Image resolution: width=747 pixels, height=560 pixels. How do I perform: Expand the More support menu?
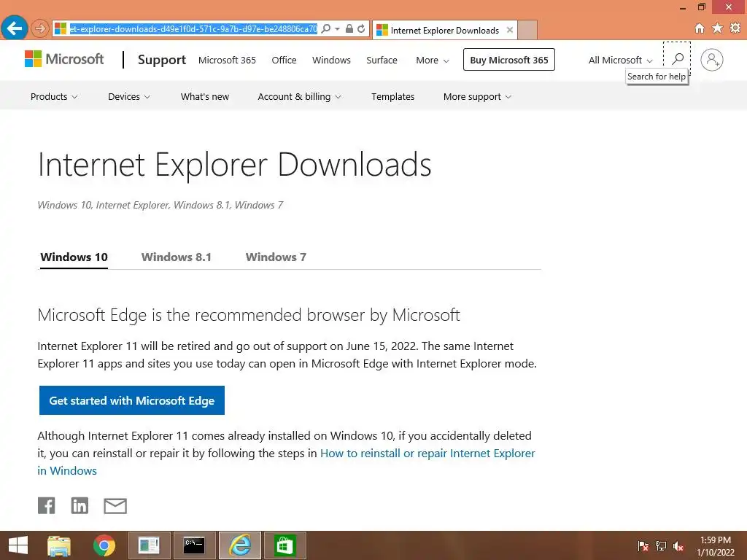477,97
